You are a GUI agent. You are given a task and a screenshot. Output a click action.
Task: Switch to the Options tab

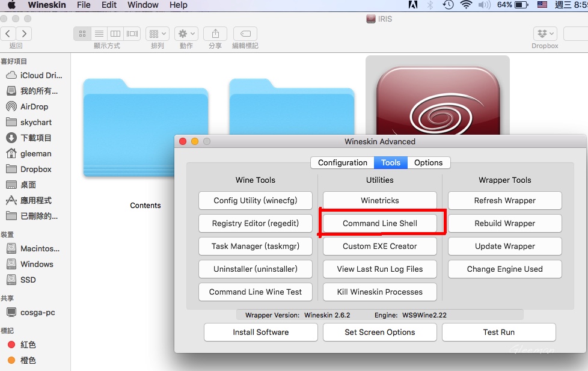pyautogui.click(x=429, y=163)
